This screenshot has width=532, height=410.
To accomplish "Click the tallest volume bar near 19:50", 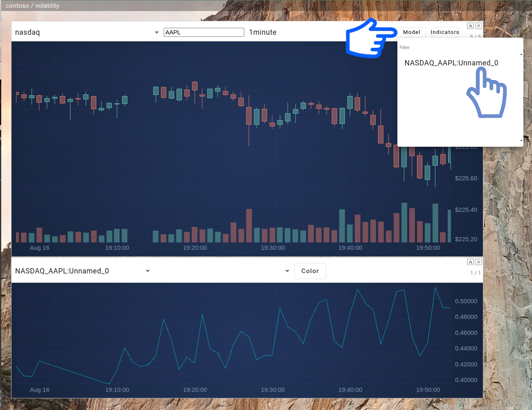I will [x=404, y=222].
